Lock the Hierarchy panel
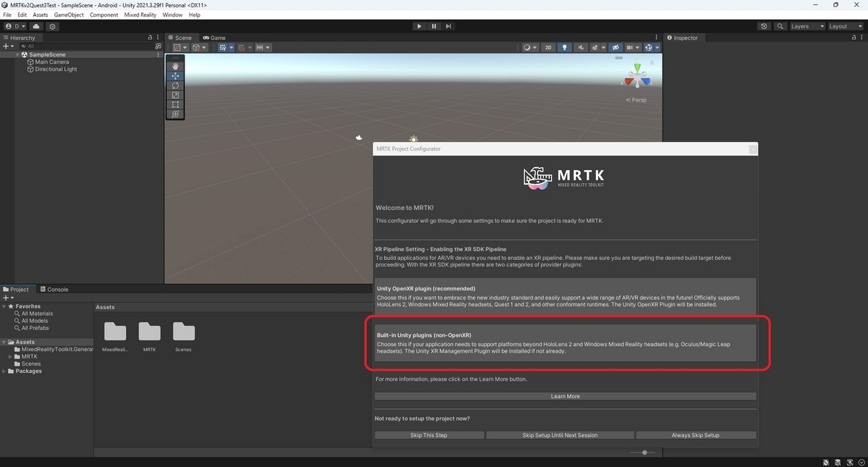This screenshot has height=467, width=868. tap(150, 38)
